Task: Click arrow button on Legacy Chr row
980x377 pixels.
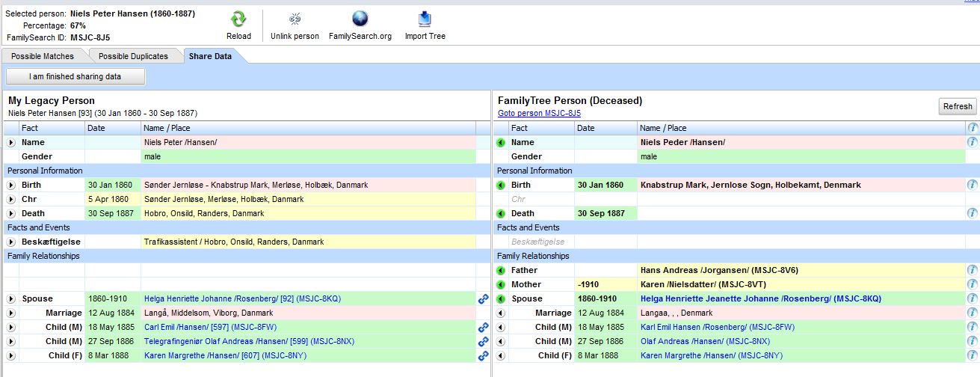Action: click(x=10, y=199)
